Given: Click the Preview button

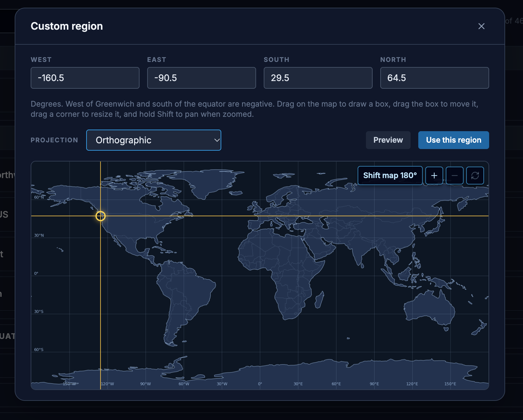Looking at the screenshot, I should 388,140.
